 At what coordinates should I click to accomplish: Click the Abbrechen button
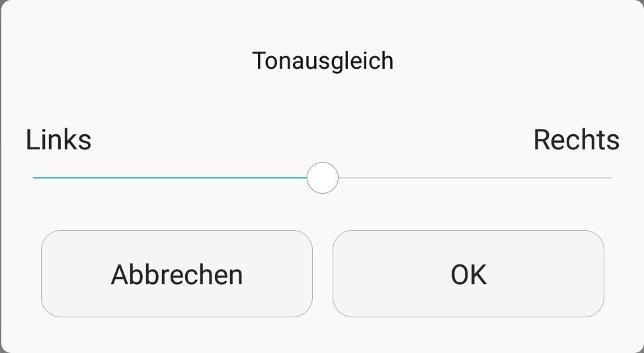point(177,274)
